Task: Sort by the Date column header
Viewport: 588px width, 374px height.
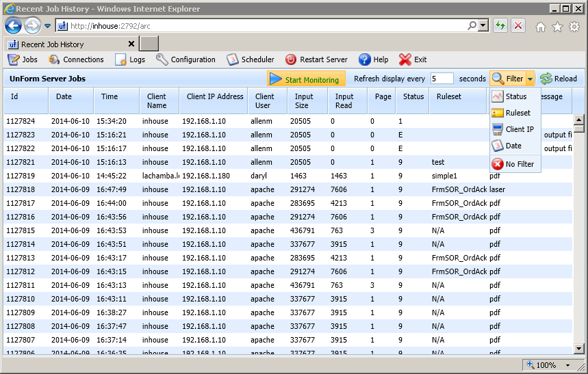Action: (x=64, y=96)
